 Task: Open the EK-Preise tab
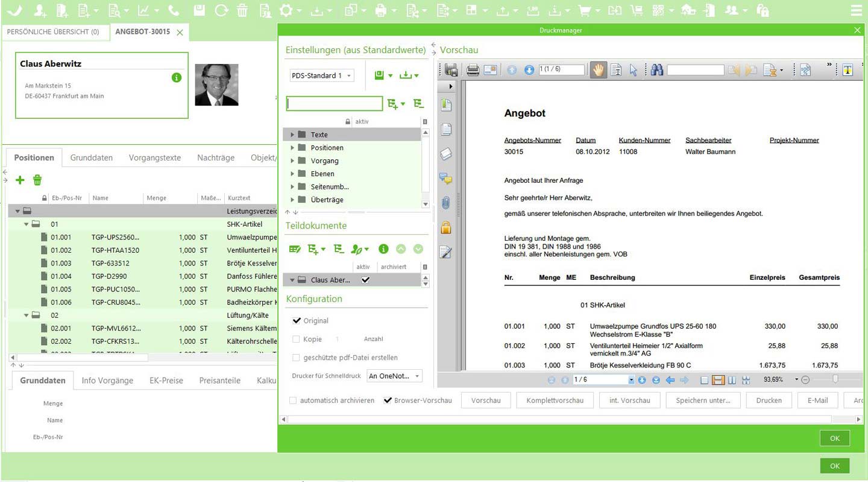166,381
